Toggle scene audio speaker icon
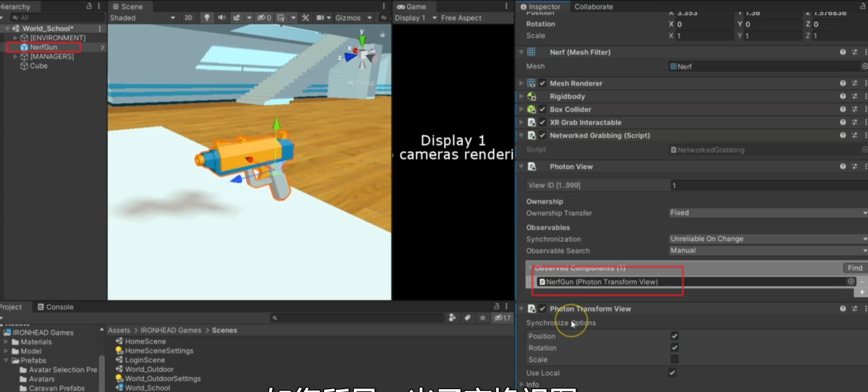 222,18
